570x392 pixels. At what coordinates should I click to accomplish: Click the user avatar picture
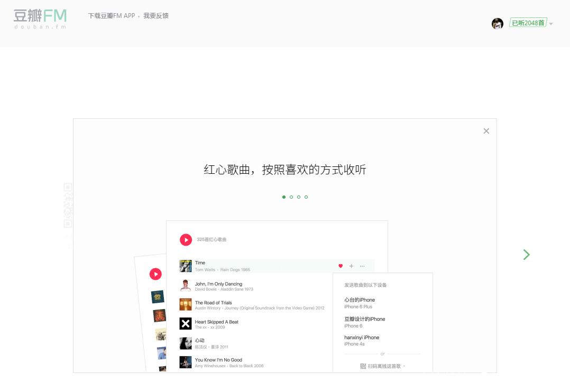[497, 23]
